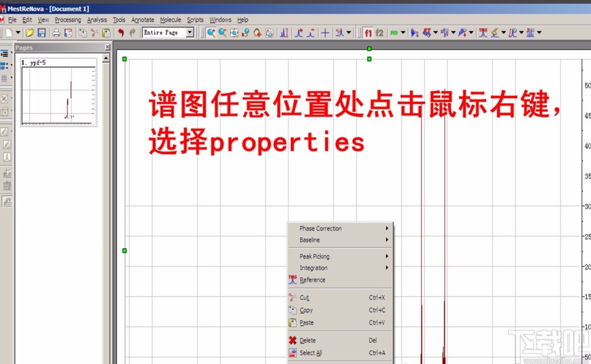Undo last action with red arrow
The height and width of the screenshot is (364, 591).
(x=121, y=33)
